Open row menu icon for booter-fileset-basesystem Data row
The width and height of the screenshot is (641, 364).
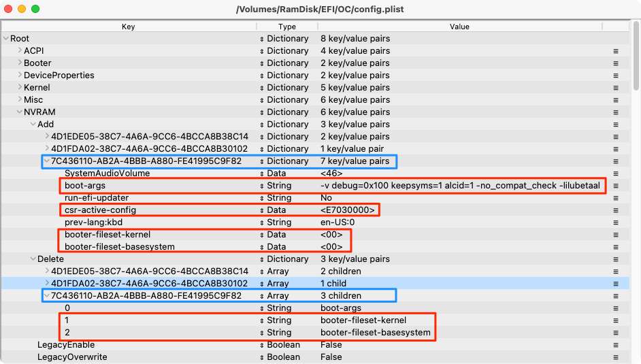click(x=616, y=247)
